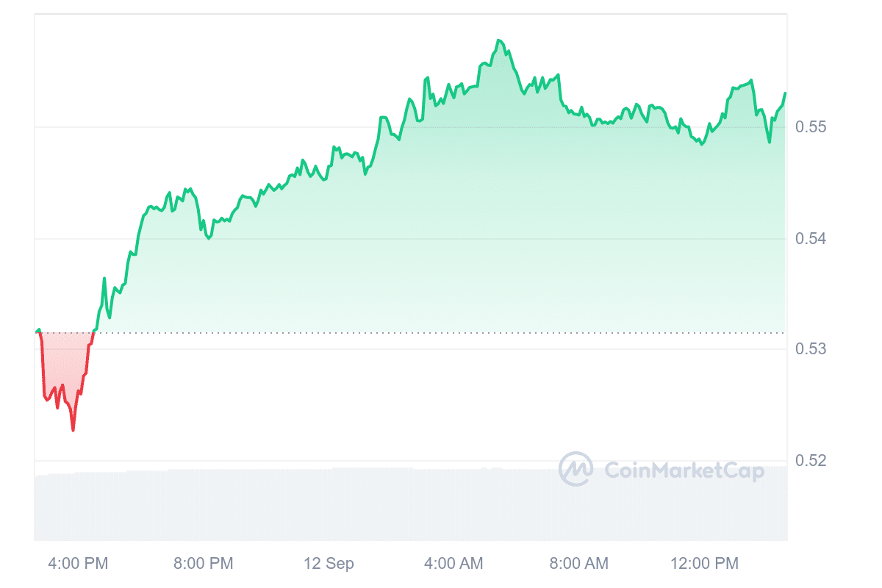
Task: Select the 12:00 PM time axis label
Action: pyautogui.click(x=703, y=564)
